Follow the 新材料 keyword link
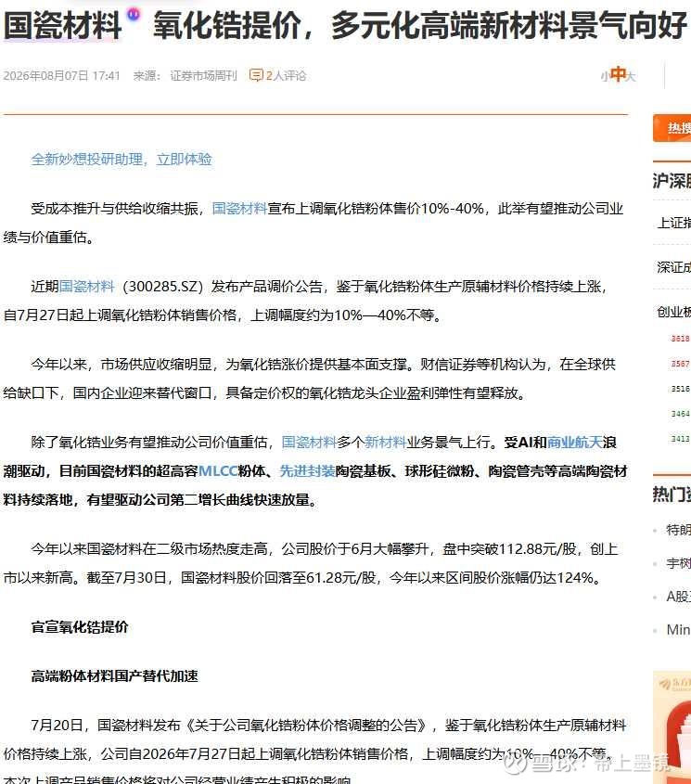 pos(385,442)
